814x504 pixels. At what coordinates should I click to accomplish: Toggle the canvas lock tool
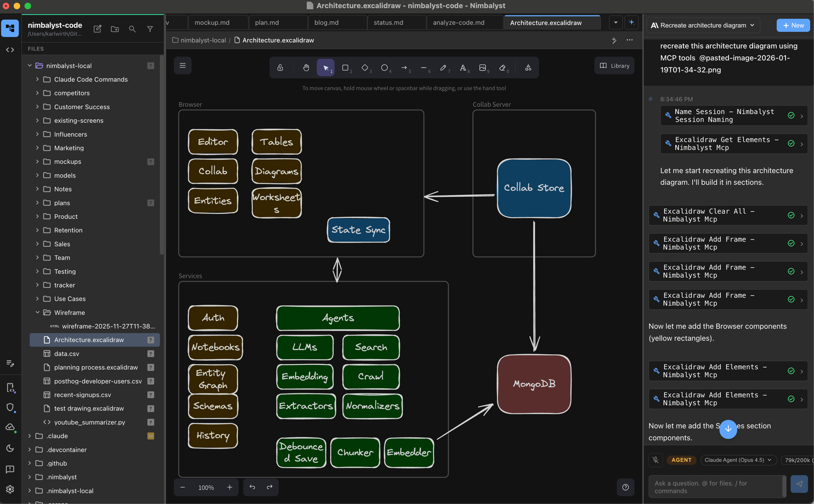[280, 68]
